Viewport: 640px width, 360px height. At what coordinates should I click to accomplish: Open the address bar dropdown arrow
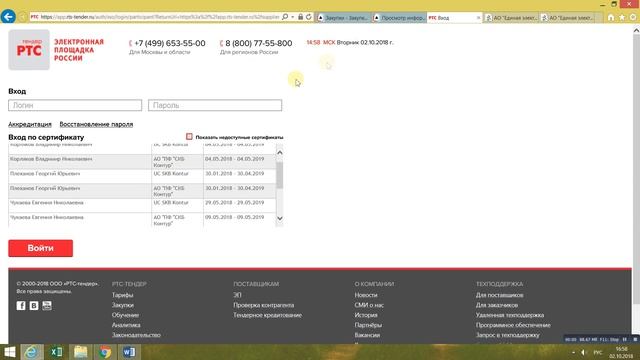(x=293, y=17)
